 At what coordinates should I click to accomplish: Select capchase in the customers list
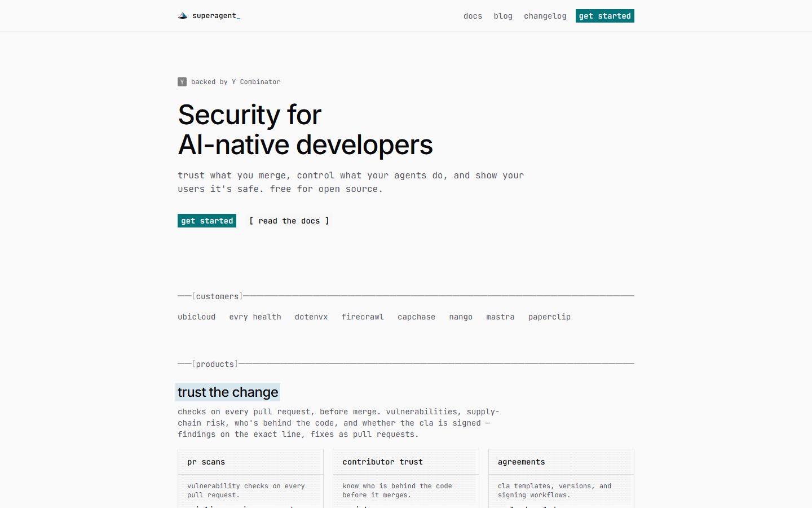[x=416, y=317]
